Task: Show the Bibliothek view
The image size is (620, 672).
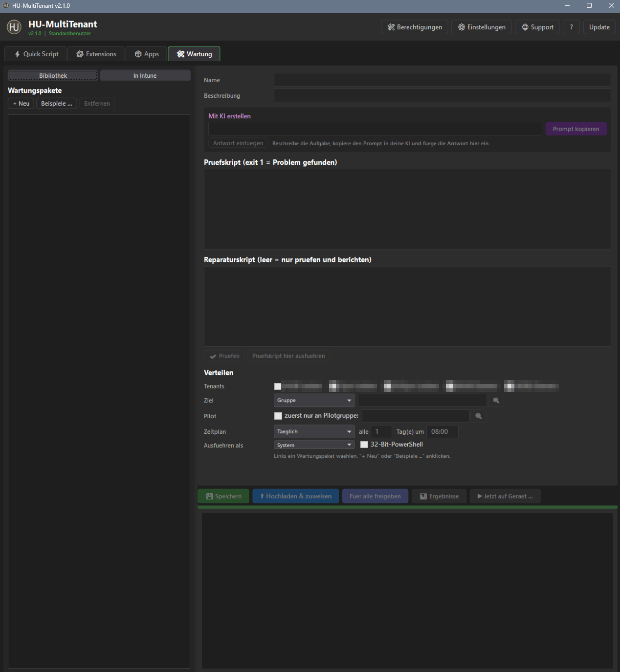Action: click(x=53, y=76)
